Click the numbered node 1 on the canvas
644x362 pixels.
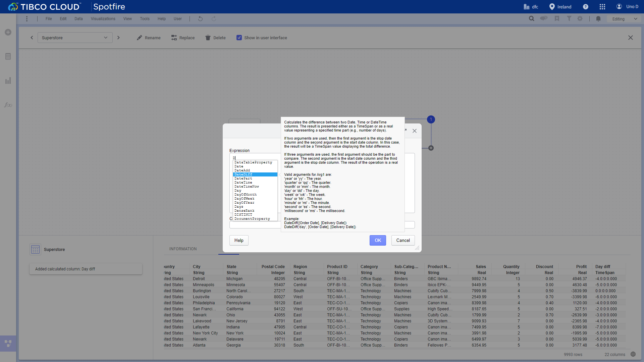point(431,119)
